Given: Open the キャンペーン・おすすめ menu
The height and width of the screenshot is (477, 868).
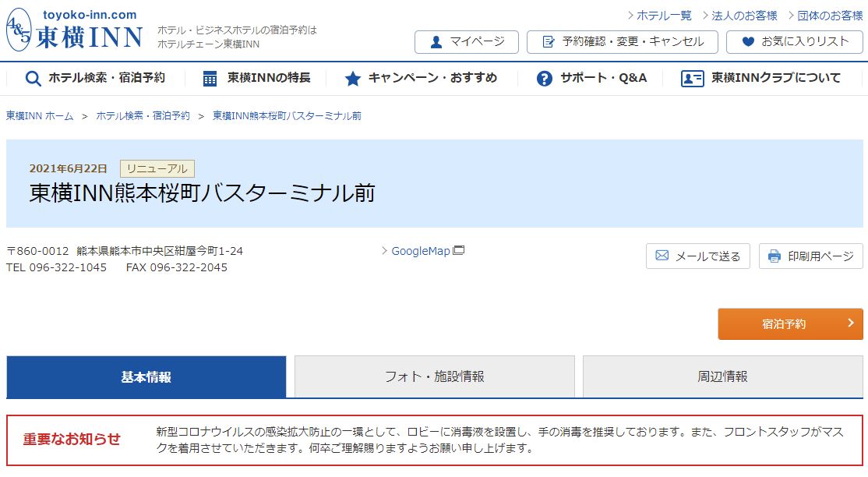Looking at the screenshot, I should click(421, 78).
